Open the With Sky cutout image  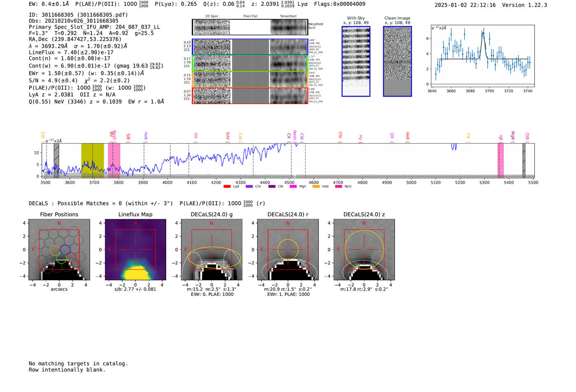(356, 61)
